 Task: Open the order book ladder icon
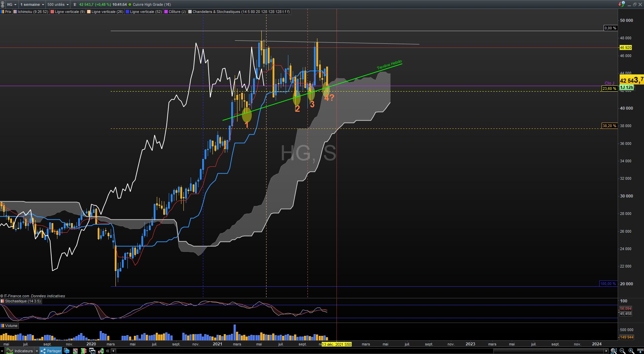pos(83,351)
